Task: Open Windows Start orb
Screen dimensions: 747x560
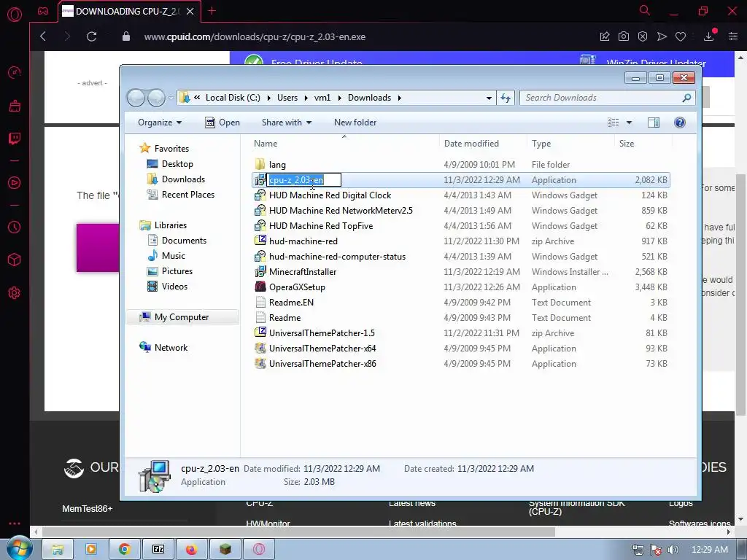Action: coord(19,548)
